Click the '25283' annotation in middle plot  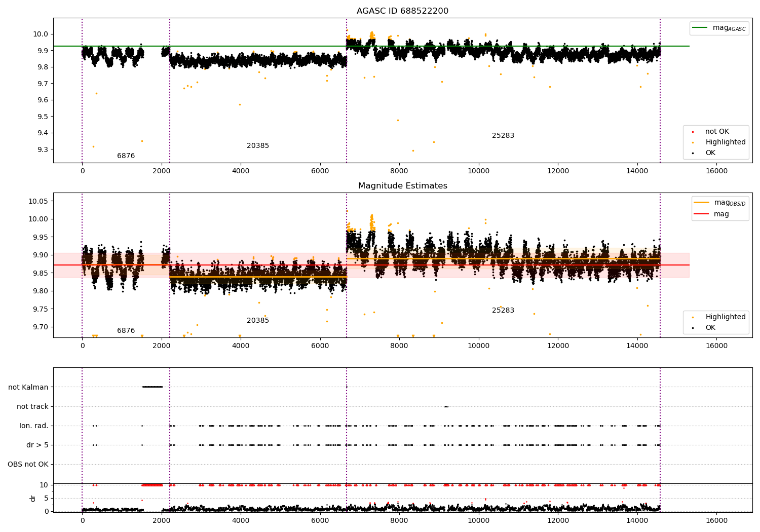(503, 310)
